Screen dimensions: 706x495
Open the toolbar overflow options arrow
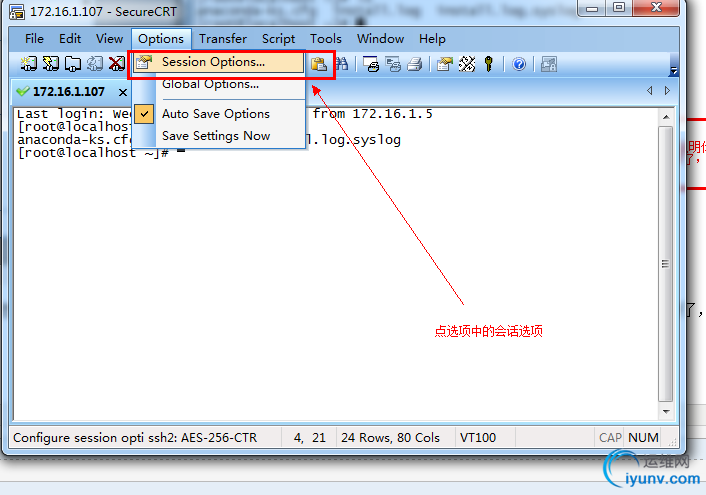click(674, 71)
